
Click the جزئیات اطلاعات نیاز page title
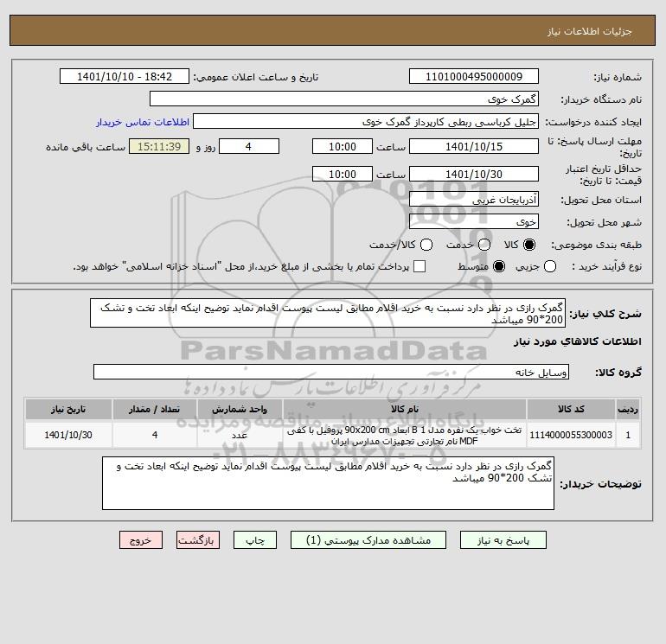pos(590,31)
